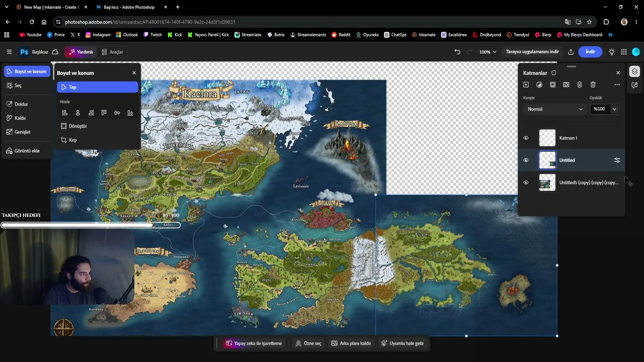
Task: Open the comments sidebar icon
Action: (x=634, y=85)
